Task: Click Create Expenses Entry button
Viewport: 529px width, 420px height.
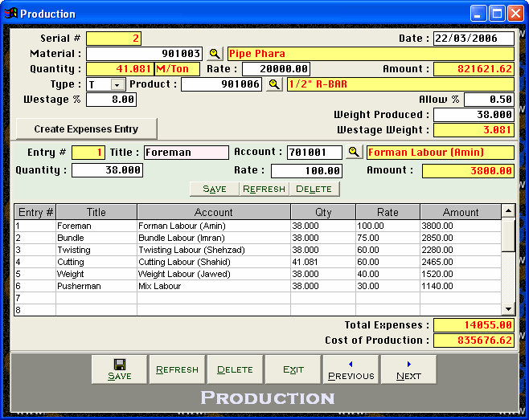Action: pos(86,128)
